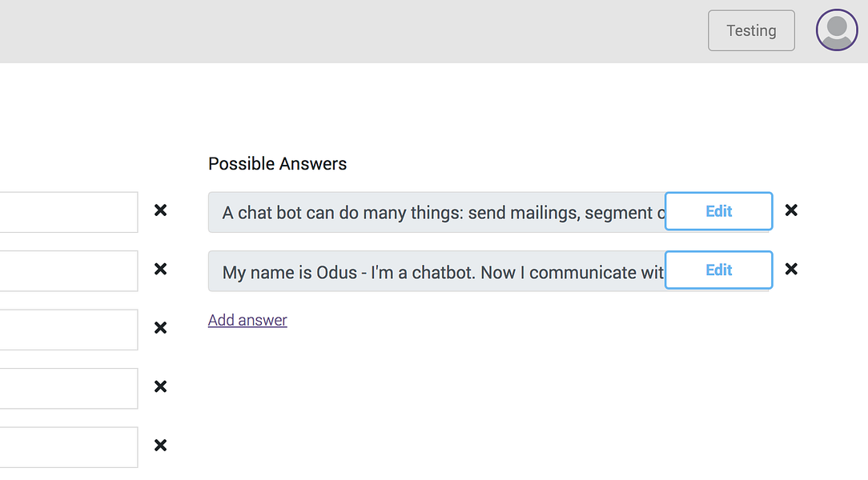Remove the 'My name is Odus' answer
The width and height of the screenshot is (868, 480).
791,269
